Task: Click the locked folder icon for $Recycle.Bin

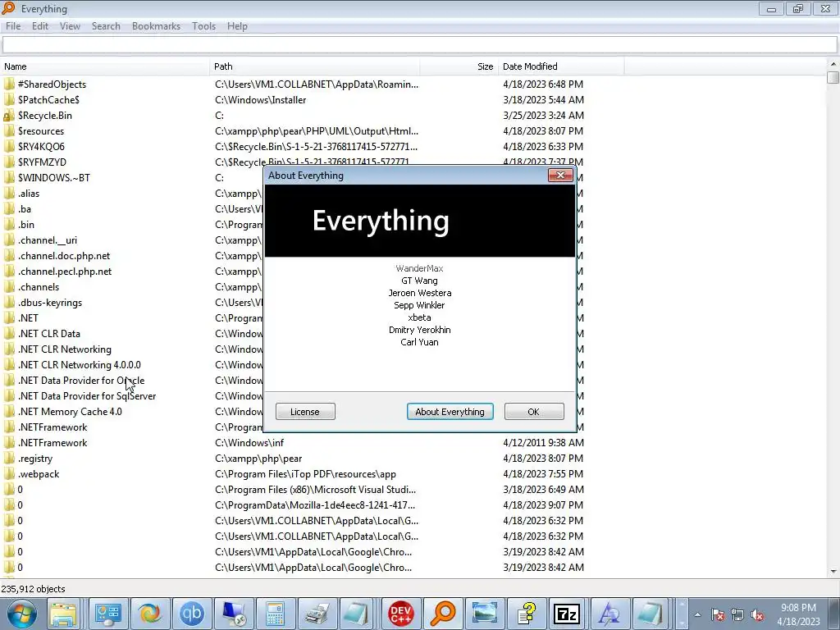Action: click(8, 115)
